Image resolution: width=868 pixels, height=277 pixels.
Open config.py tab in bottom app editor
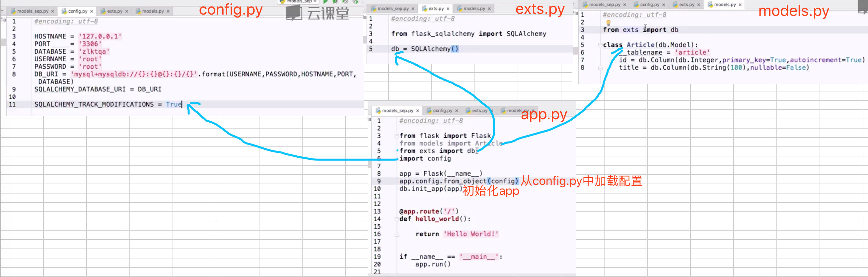(x=443, y=111)
